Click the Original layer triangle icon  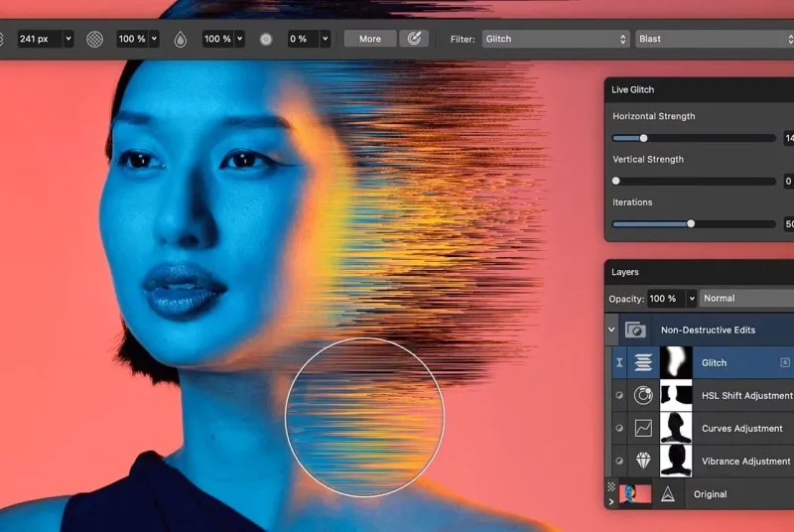tap(668, 494)
